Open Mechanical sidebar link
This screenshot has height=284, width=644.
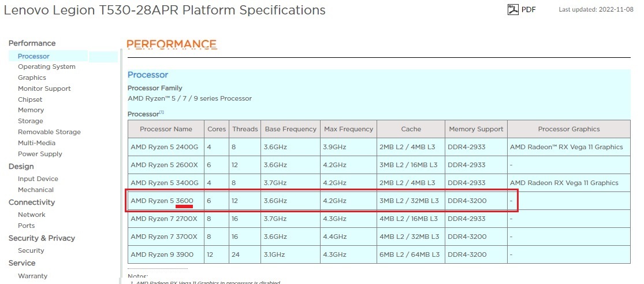36,190
